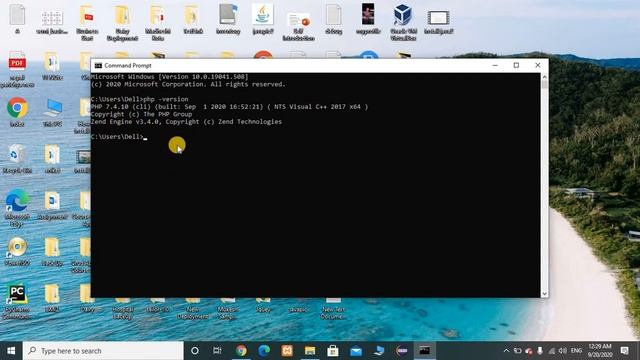Screen dimensions: 640x360
Task: Switch ENG input language indicator
Action: (x=576, y=351)
